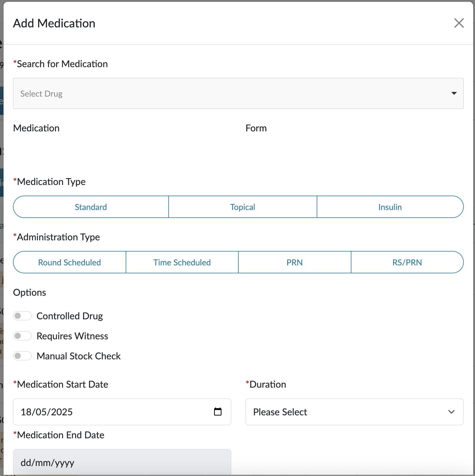
Task: Select Standard medication type
Action: [91, 207]
